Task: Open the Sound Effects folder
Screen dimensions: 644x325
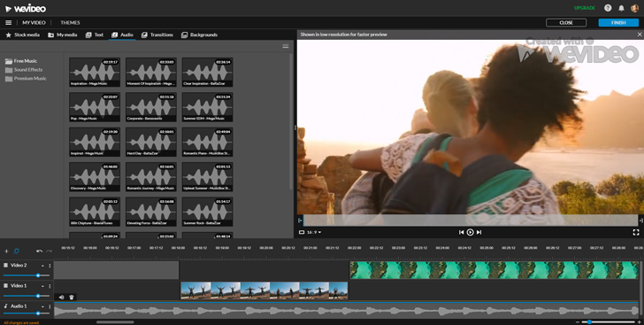Action: pyautogui.click(x=24, y=70)
